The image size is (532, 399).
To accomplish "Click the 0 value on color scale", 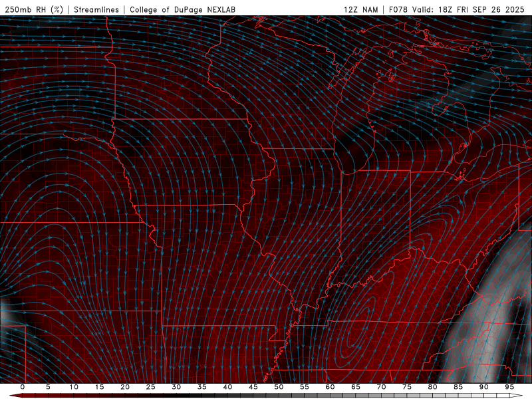I will point(23,387).
